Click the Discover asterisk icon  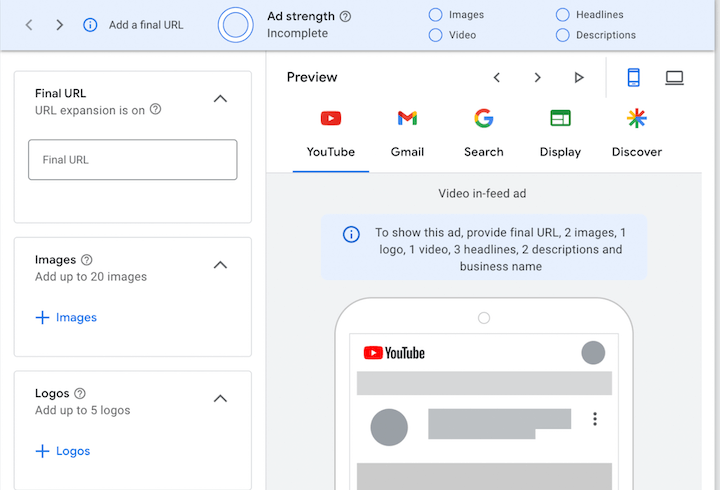click(x=637, y=118)
